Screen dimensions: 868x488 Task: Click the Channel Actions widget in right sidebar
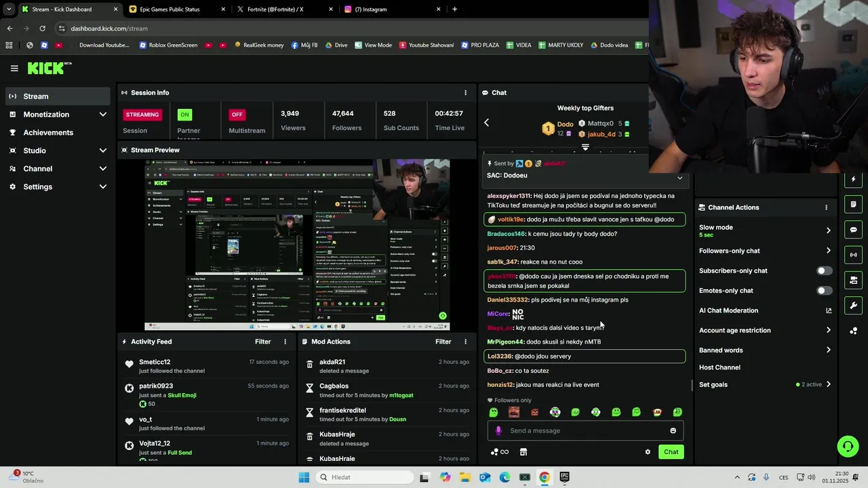pos(853,280)
